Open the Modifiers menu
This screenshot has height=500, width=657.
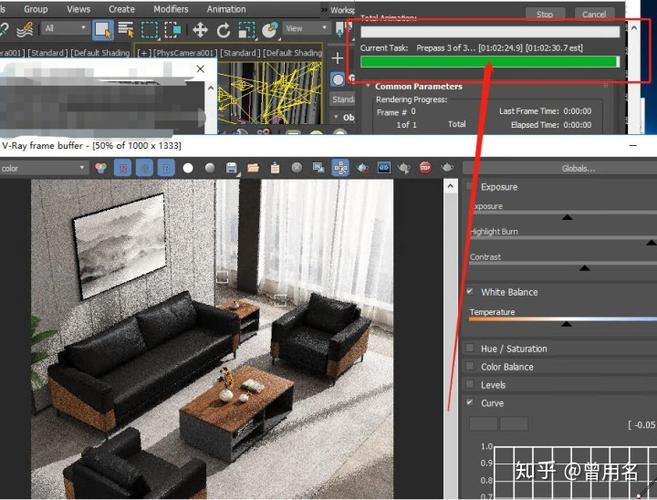point(171,9)
